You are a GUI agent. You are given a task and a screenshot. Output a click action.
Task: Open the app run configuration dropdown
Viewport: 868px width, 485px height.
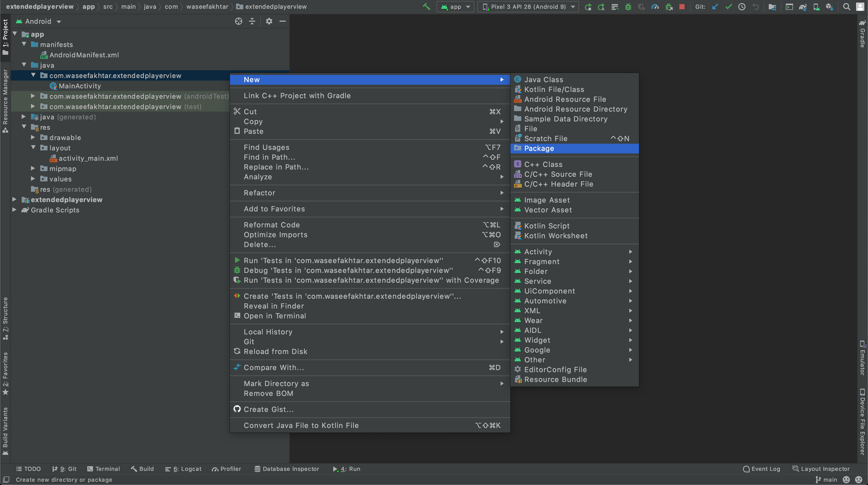click(x=455, y=7)
